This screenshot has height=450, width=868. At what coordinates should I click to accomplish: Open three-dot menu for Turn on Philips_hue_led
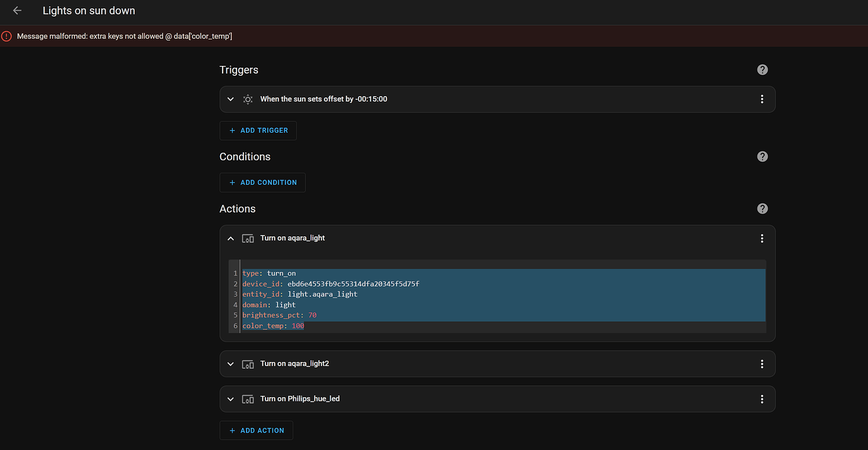[x=762, y=399]
